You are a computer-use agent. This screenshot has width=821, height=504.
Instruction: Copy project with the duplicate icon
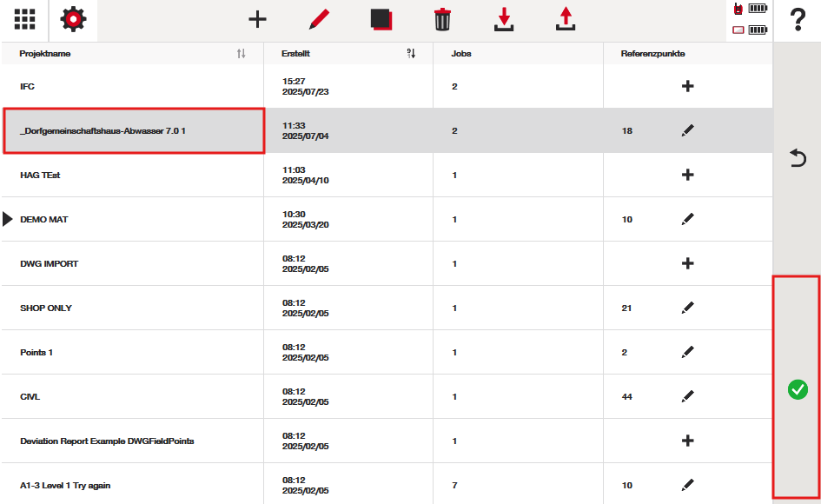coord(381,19)
